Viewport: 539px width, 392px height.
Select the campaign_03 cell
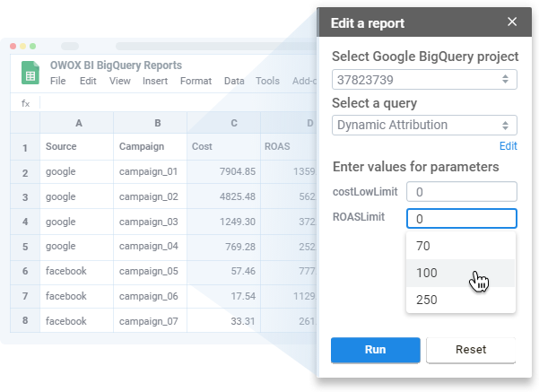pyautogui.click(x=149, y=222)
